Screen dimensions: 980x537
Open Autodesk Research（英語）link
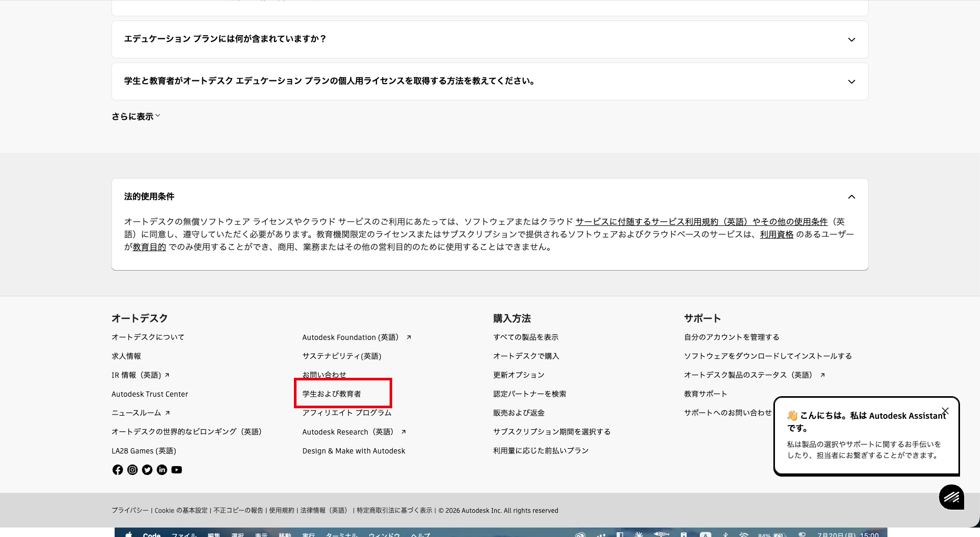point(354,432)
